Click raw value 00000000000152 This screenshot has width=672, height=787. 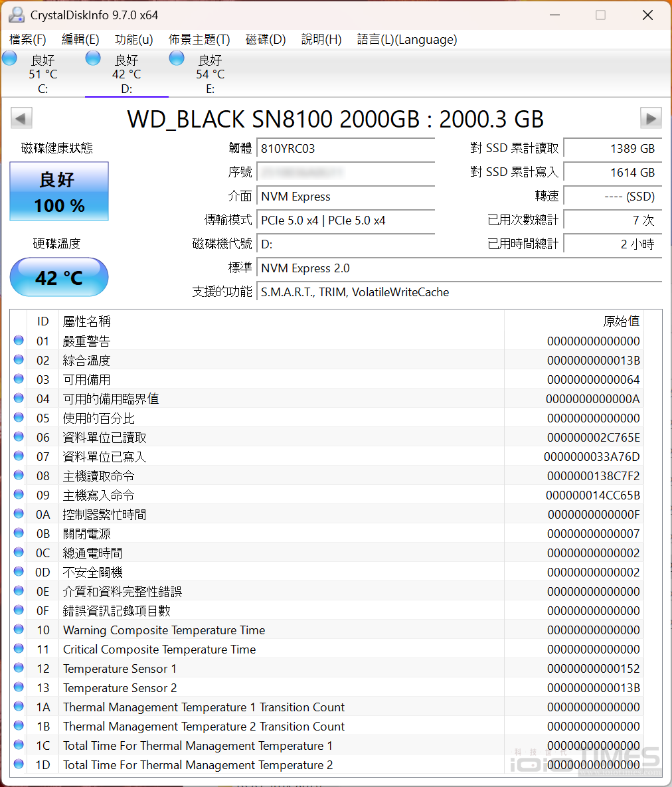pyautogui.click(x=593, y=669)
